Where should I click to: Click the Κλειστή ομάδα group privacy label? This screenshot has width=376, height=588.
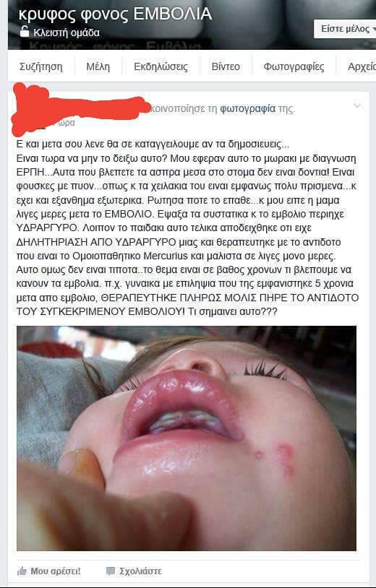(x=67, y=33)
